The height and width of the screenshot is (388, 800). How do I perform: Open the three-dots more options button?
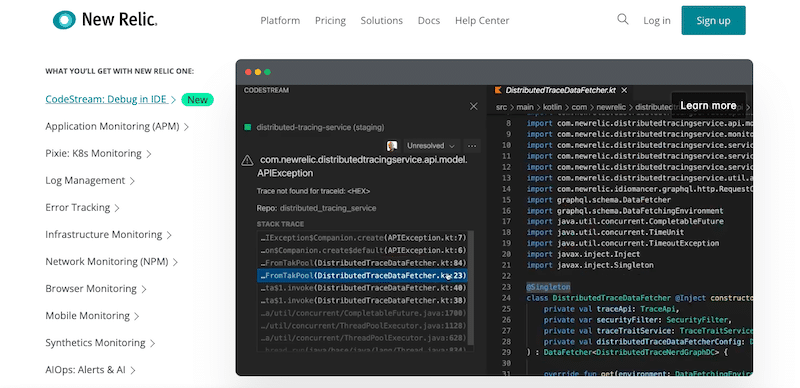[x=472, y=146]
